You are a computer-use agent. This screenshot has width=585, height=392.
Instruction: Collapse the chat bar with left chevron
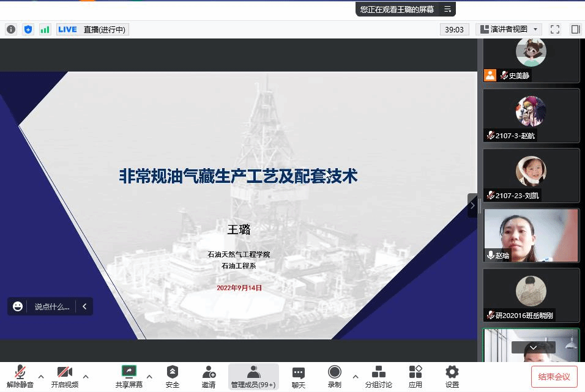[x=84, y=306]
